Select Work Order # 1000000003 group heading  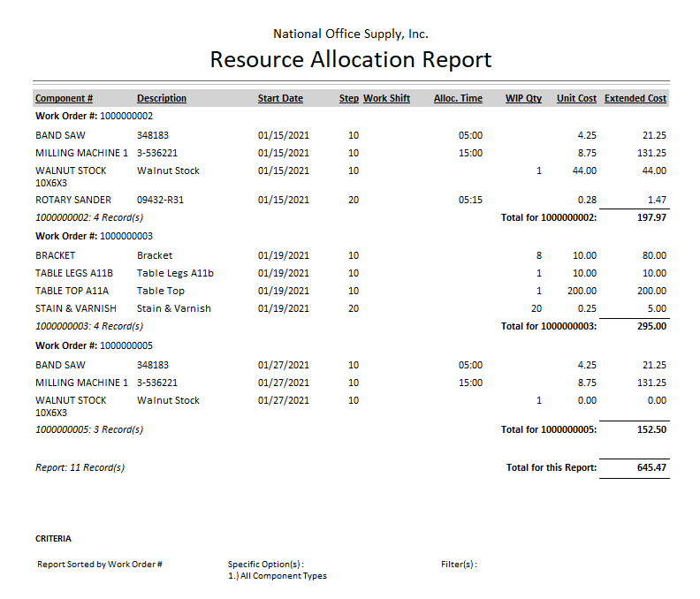click(x=94, y=236)
